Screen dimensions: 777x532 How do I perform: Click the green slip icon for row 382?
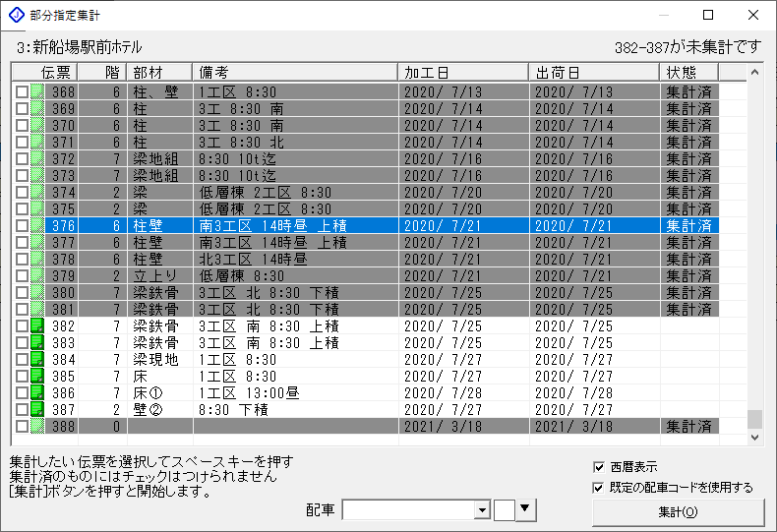[37, 326]
